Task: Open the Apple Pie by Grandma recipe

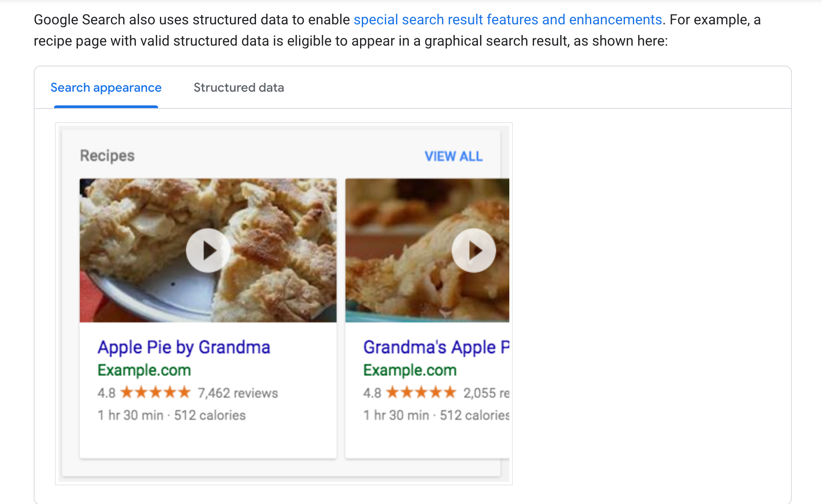Action: coord(183,347)
